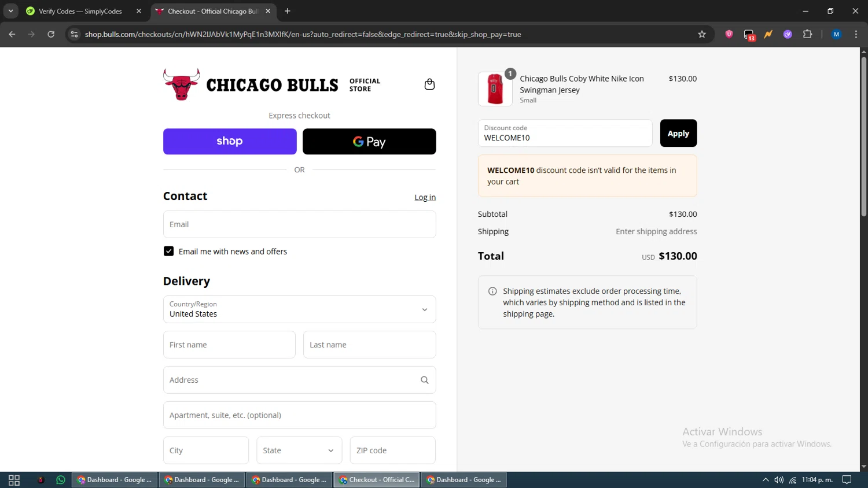Switch to second Dashboard Google taskbar window
This screenshot has height=488, width=868.
[202, 480]
